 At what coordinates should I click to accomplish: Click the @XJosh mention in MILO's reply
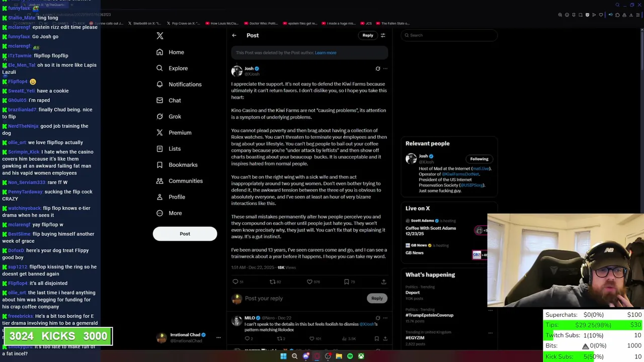367,324
